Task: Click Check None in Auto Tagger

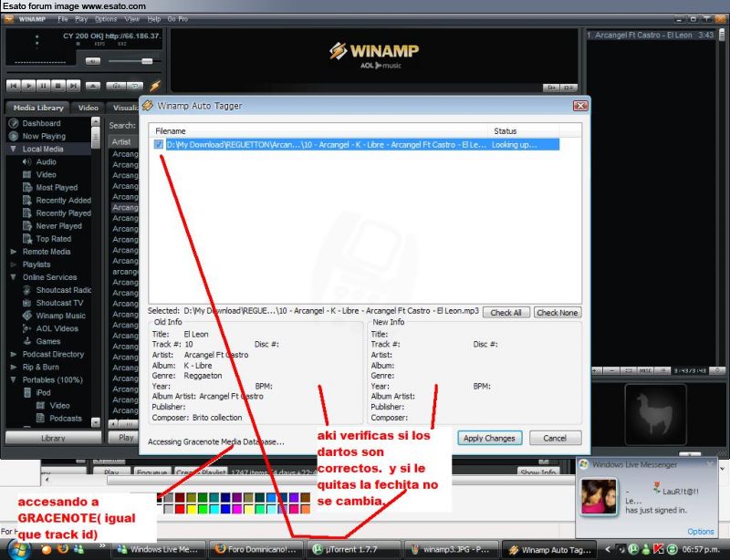Action: point(558,313)
